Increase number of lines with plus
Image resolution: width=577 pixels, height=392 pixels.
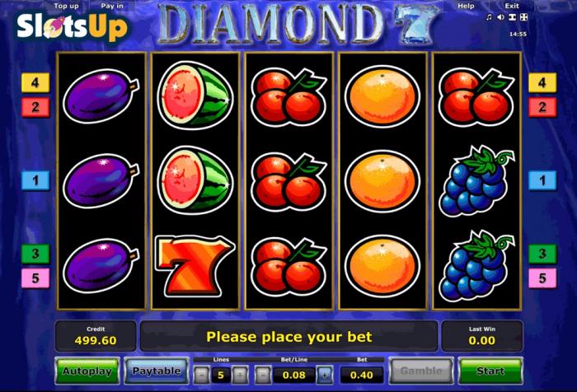pyautogui.click(x=241, y=375)
